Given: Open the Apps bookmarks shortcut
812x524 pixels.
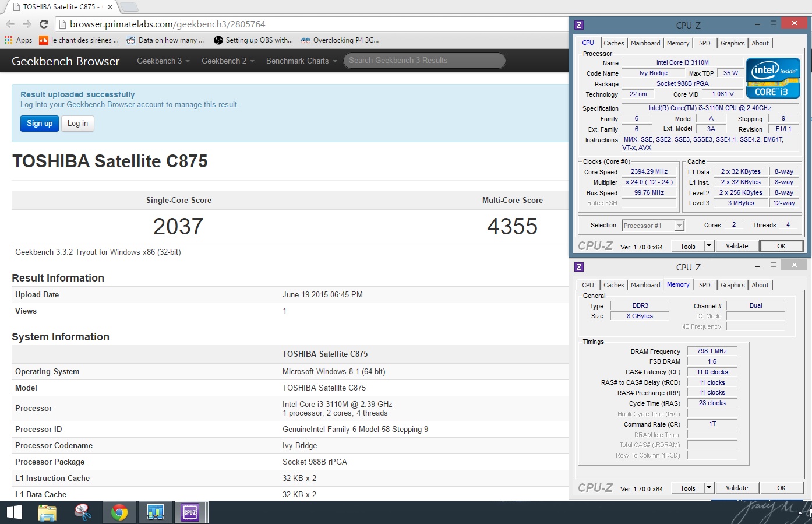Looking at the screenshot, I should pyautogui.click(x=18, y=40).
